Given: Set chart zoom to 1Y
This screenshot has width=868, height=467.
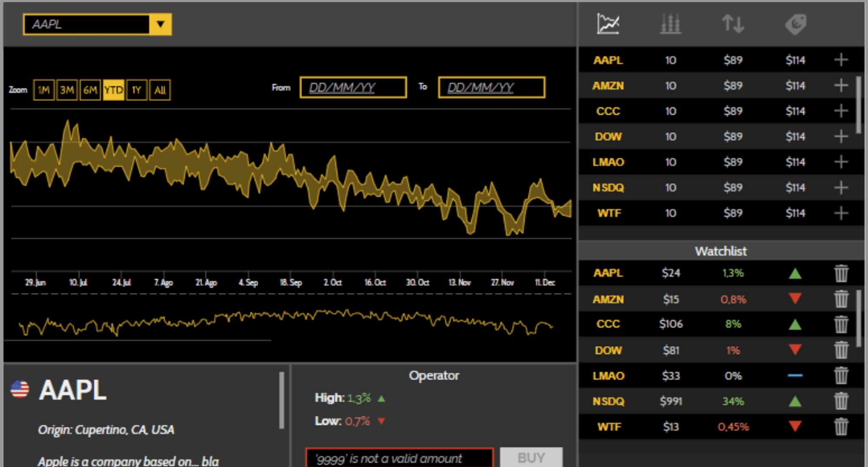Looking at the screenshot, I should point(137,90).
